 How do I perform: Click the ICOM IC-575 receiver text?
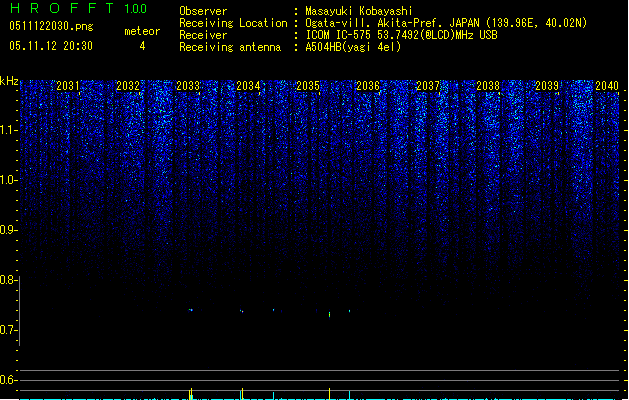(401, 35)
